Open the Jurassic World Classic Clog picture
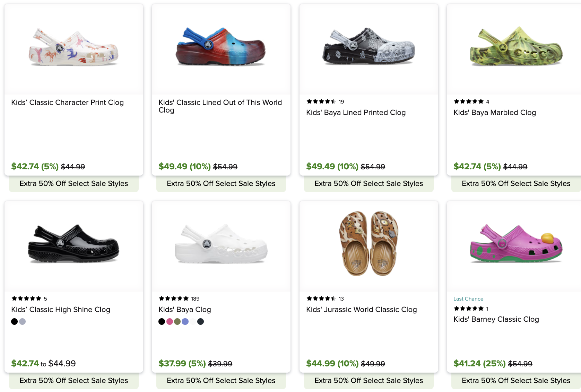The image size is (581, 392). [x=368, y=243]
